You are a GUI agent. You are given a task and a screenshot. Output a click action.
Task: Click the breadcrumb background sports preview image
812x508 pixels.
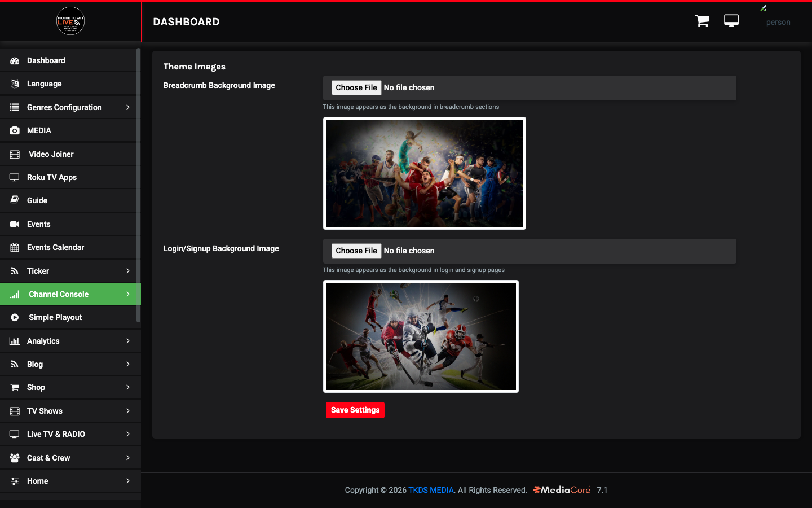click(425, 173)
